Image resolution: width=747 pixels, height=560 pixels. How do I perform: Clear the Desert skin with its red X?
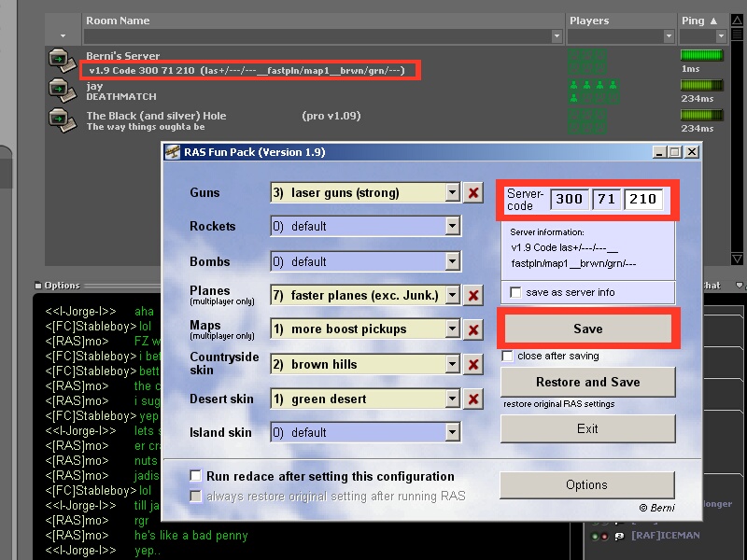tap(473, 399)
